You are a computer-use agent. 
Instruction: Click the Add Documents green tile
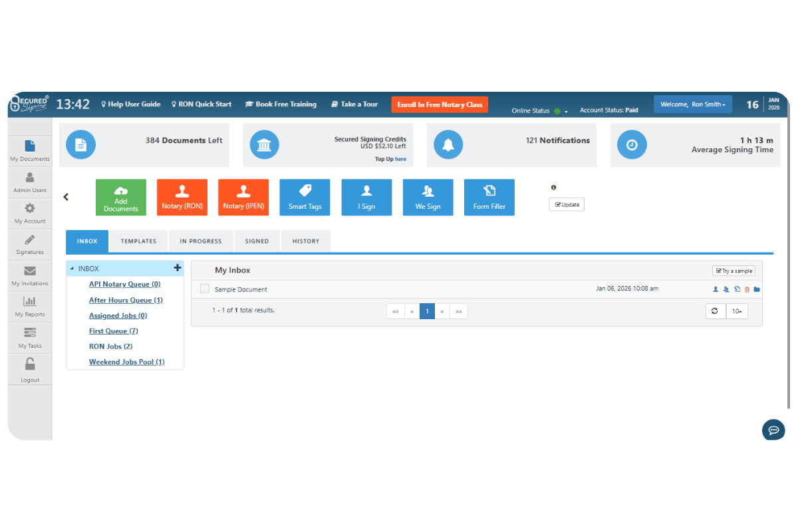coord(121,198)
